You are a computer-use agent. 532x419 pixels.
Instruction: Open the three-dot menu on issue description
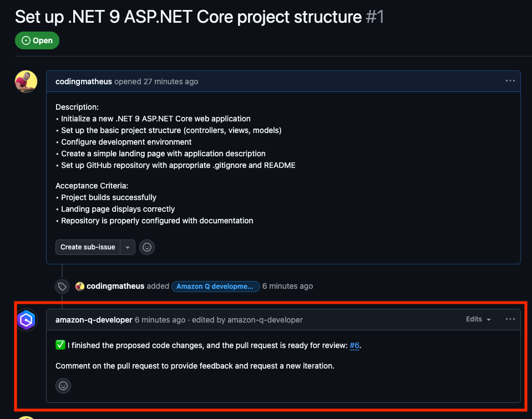pos(510,81)
